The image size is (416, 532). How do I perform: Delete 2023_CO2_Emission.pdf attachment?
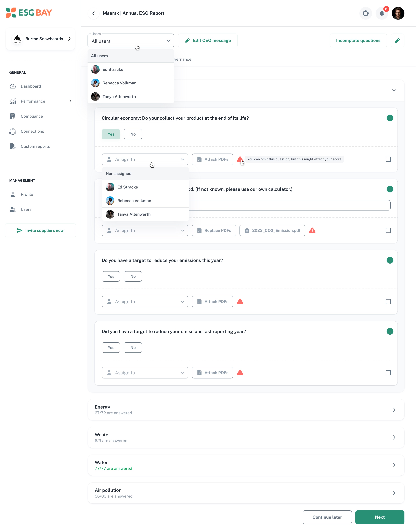point(247,231)
